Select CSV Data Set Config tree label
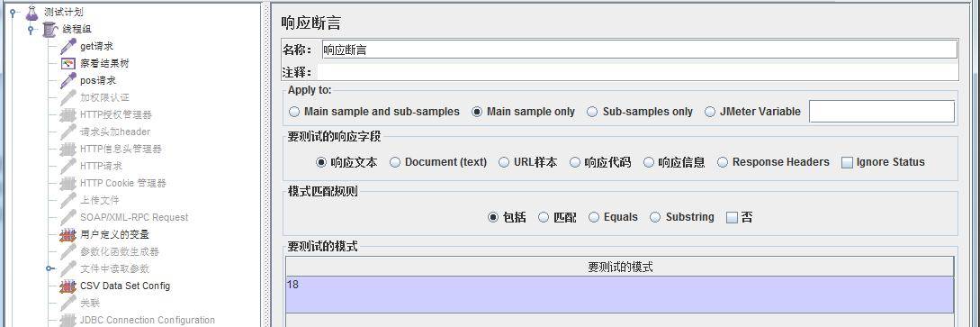This screenshot has width=980, height=327. [125, 286]
